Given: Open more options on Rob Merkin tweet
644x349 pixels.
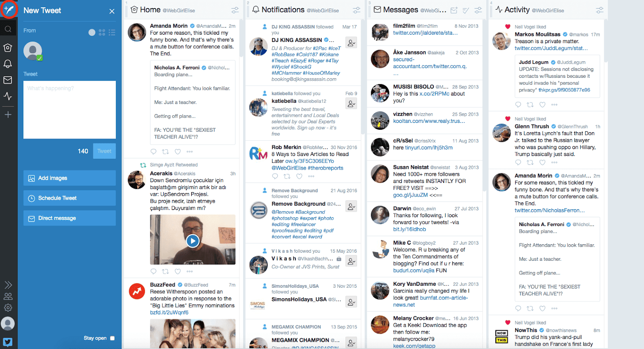Looking at the screenshot, I should point(312,176).
